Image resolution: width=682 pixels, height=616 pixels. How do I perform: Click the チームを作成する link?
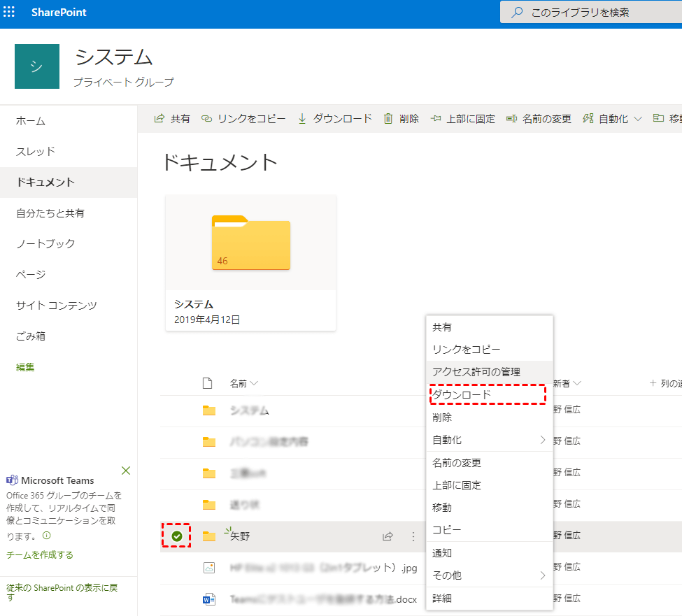pyautogui.click(x=40, y=554)
